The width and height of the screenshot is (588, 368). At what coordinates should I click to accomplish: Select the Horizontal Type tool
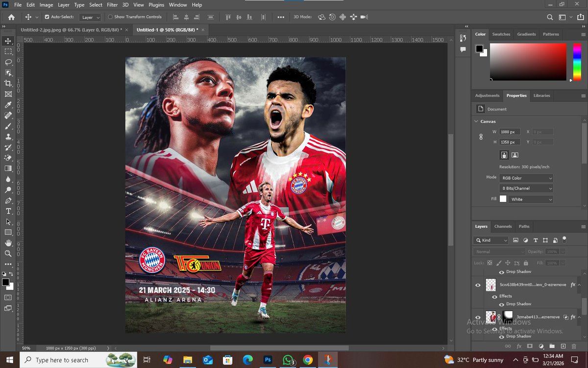pyautogui.click(x=8, y=211)
